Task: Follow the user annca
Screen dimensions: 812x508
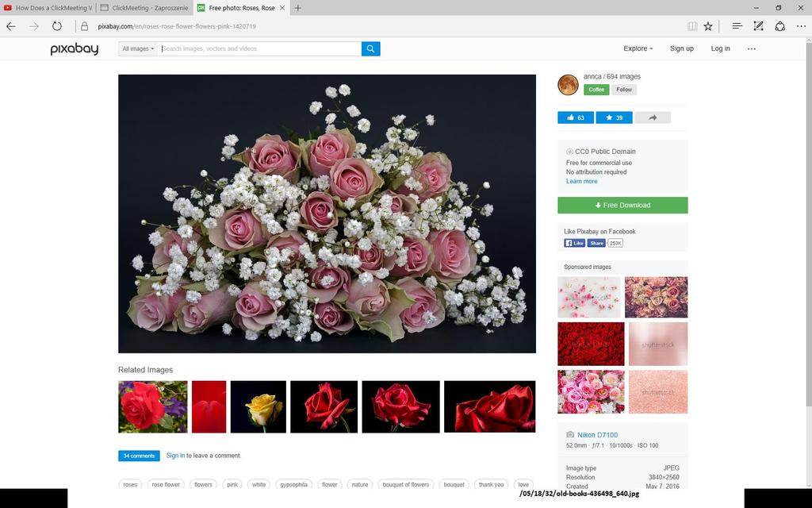Action: (624, 90)
